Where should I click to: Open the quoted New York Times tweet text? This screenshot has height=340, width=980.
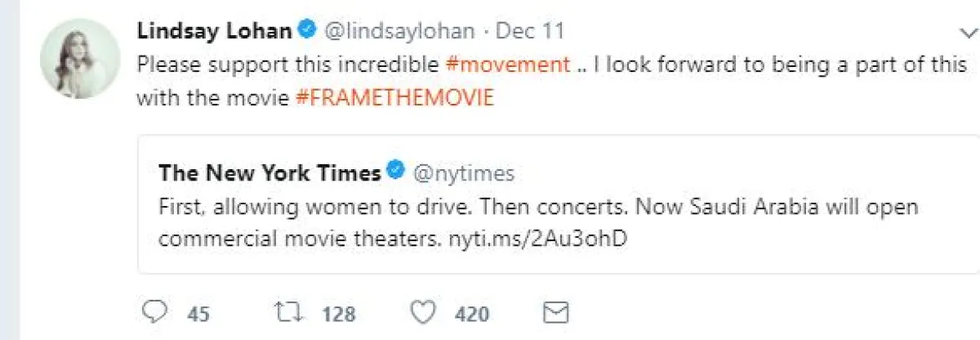[x=539, y=207]
